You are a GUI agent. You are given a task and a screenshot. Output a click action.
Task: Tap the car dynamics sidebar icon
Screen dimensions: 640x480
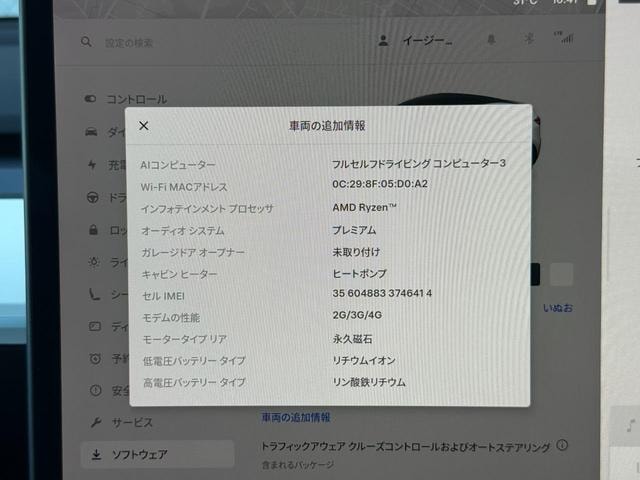pyautogui.click(x=91, y=132)
